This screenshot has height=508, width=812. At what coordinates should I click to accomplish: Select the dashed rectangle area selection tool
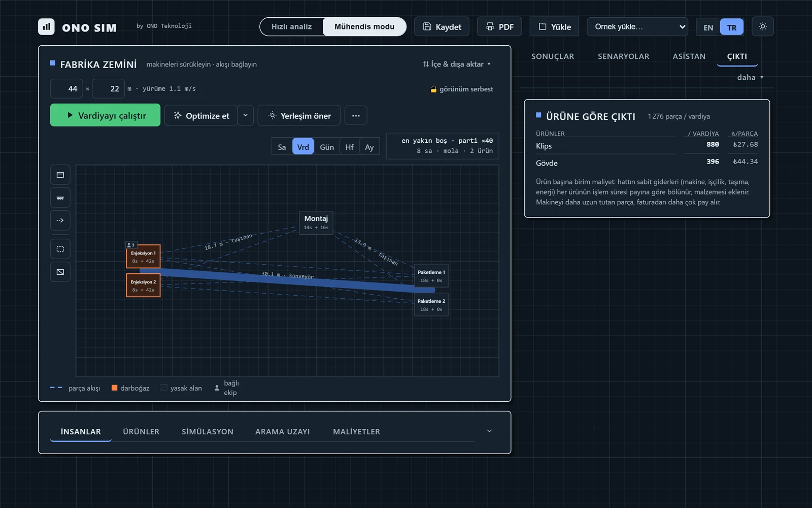(60, 249)
